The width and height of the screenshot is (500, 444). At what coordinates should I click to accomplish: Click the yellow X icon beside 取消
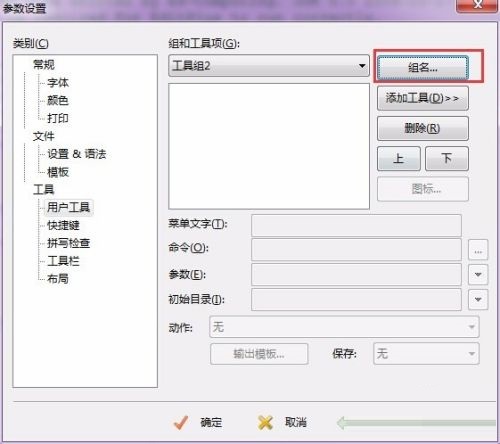(265, 423)
